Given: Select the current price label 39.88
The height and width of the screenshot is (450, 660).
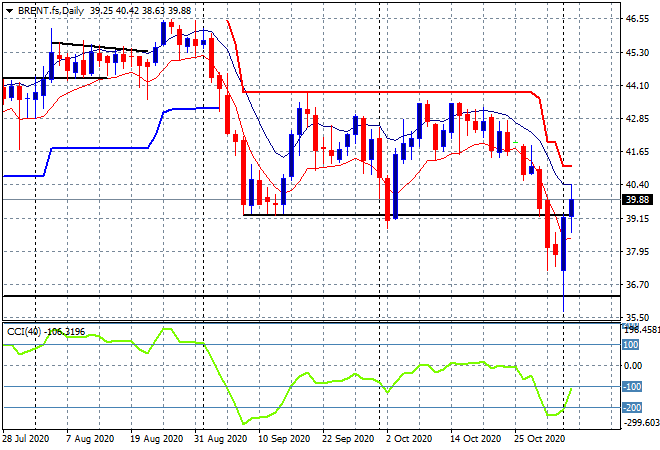Looking at the screenshot, I should [x=637, y=200].
